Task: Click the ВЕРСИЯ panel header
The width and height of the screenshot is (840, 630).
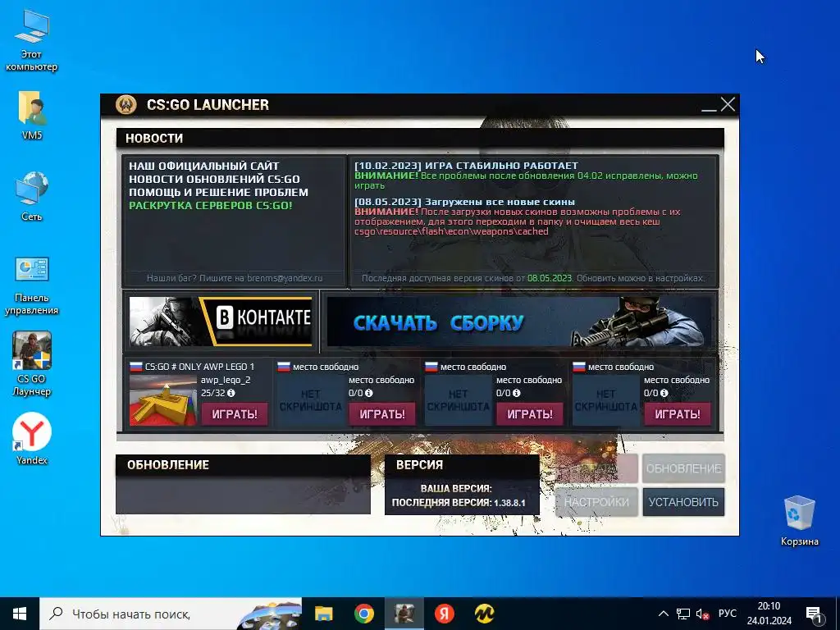Action: 462,464
